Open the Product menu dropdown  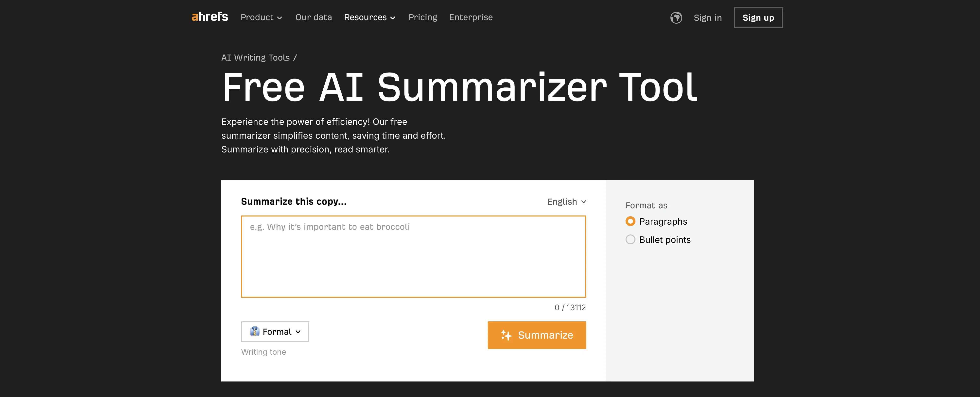(x=261, y=17)
